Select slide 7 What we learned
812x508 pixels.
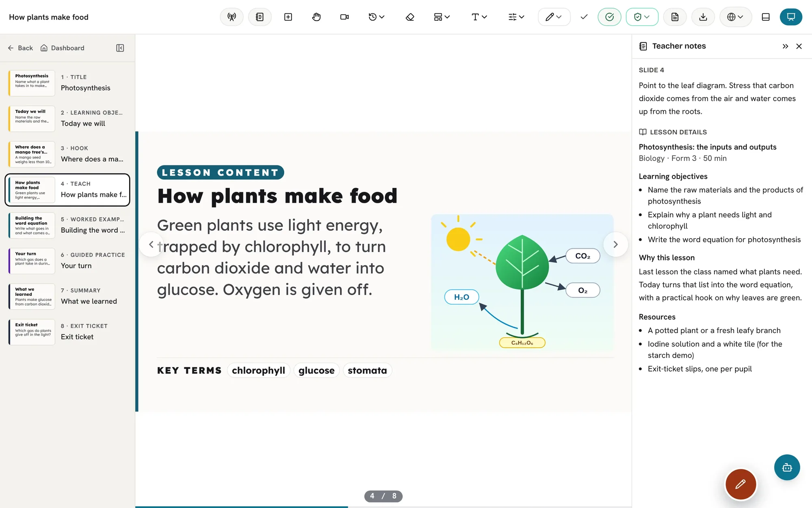(67, 296)
